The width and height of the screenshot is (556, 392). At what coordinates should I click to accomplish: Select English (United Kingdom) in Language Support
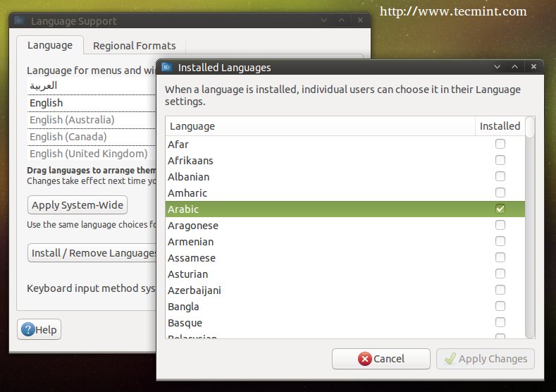point(92,154)
